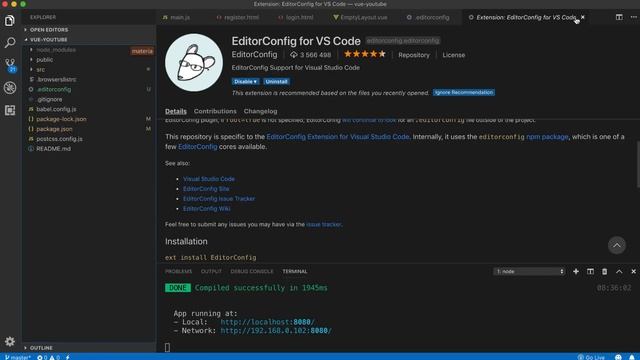Image resolution: width=640 pixels, height=360 pixels.
Task: Open the terminal selector '1: node' dropdown
Action: [529, 271]
